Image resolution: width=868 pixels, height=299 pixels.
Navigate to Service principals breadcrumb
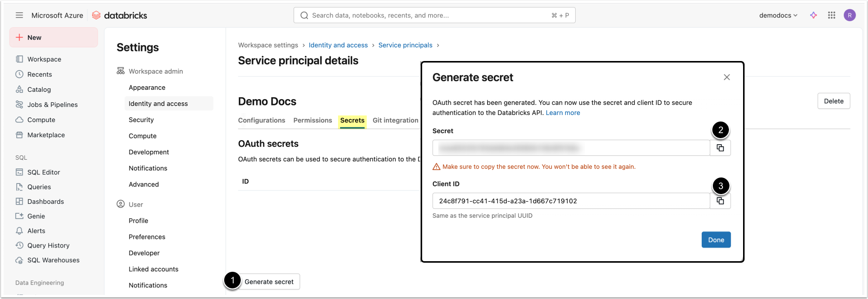coord(405,45)
